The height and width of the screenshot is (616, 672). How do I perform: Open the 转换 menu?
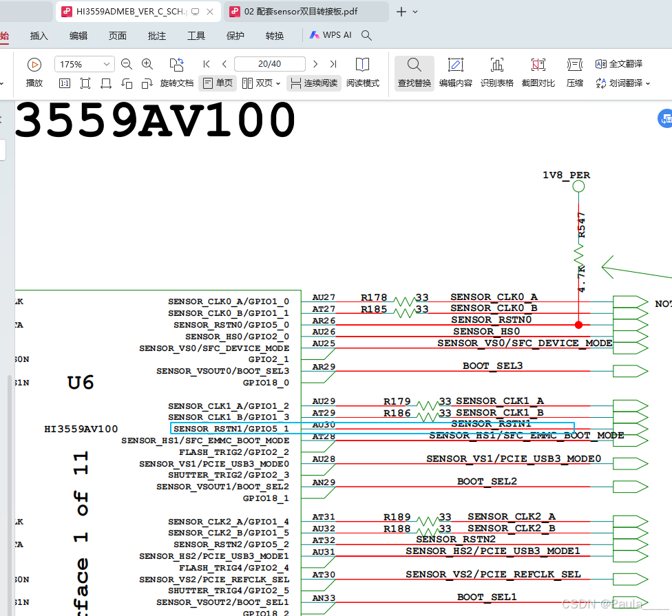275,36
